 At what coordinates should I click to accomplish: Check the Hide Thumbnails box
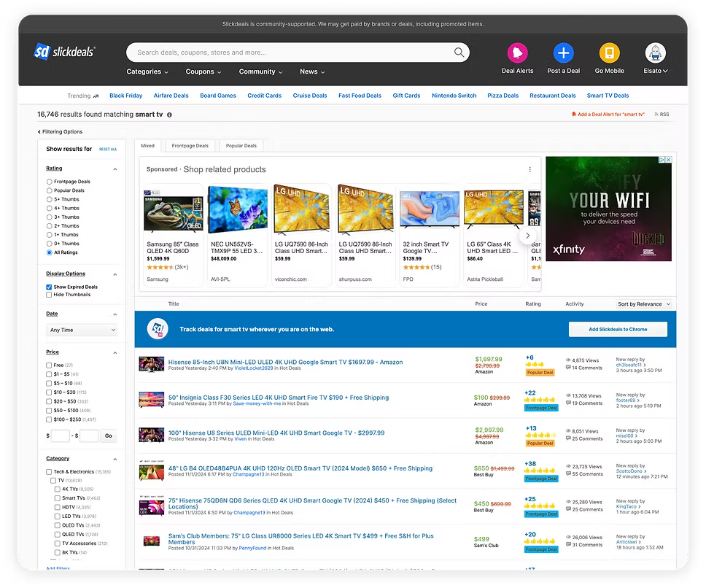pos(49,295)
